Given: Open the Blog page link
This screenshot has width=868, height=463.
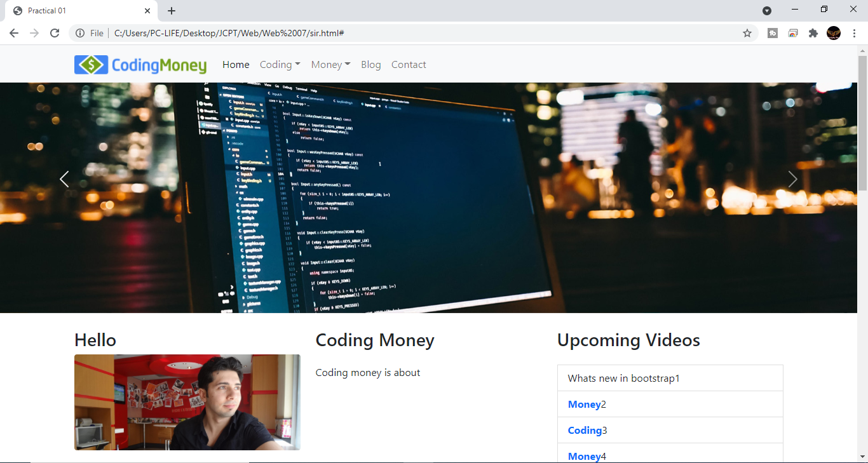Looking at the screenshot, I should 370,64.
